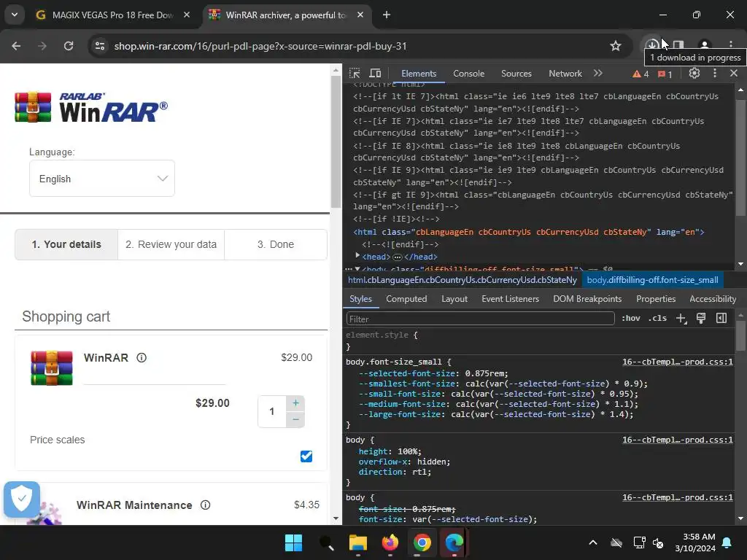Click direction: rtl style declaration
This screenshot has height=560, width=747.
[x=395, y=472]
